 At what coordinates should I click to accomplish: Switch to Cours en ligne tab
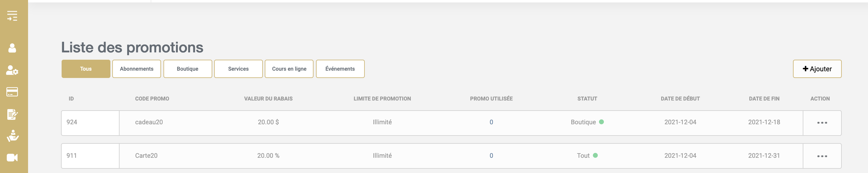point(289,69)
